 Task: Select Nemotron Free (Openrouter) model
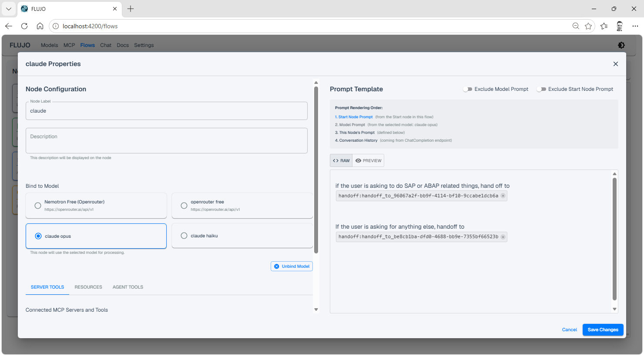[x=96, y=206]
